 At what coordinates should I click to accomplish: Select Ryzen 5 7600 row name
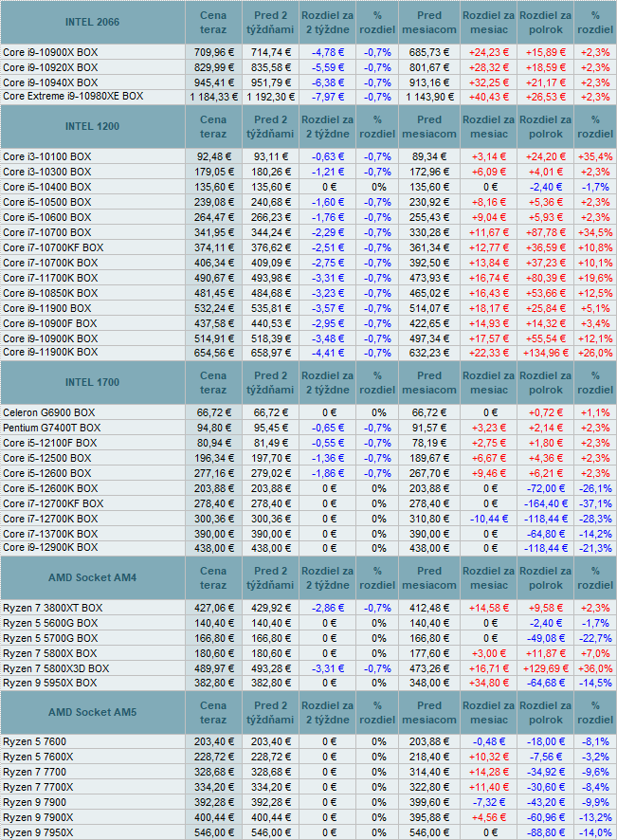tap(34, 742)
